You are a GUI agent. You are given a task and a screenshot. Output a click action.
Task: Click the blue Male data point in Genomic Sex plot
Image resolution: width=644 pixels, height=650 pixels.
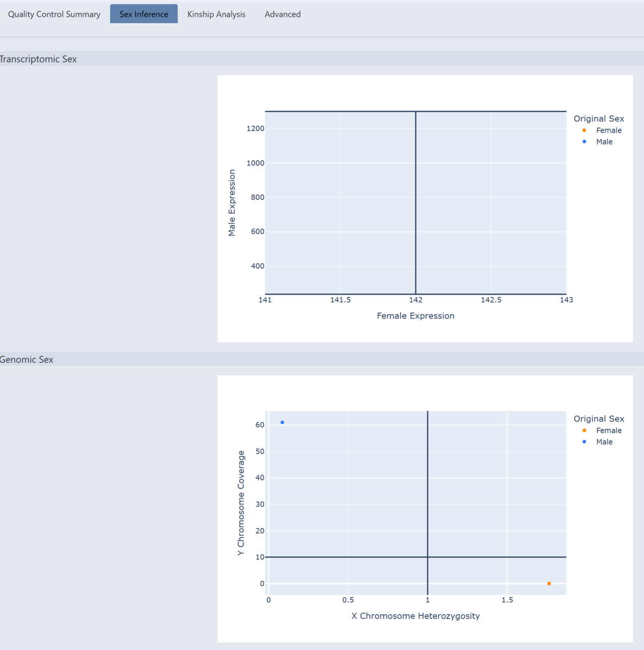pyautogui.click(x=282, y=422)
